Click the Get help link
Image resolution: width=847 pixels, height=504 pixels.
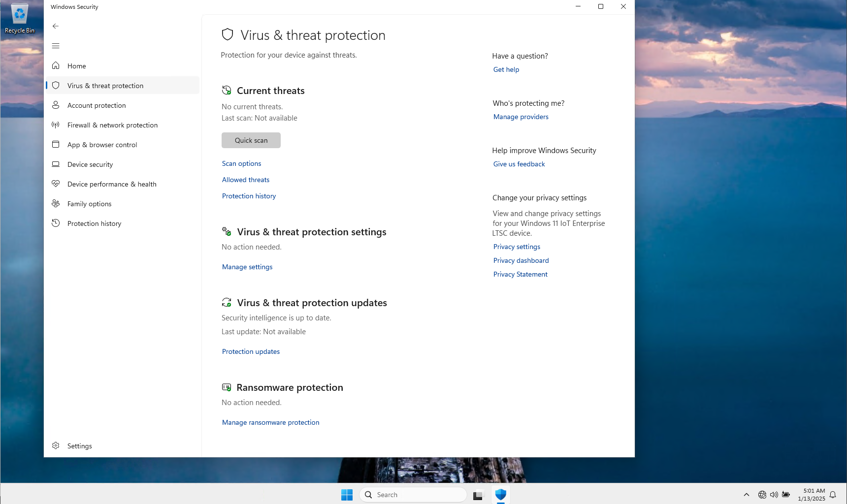pyautogui.click(x=506, y=69)
